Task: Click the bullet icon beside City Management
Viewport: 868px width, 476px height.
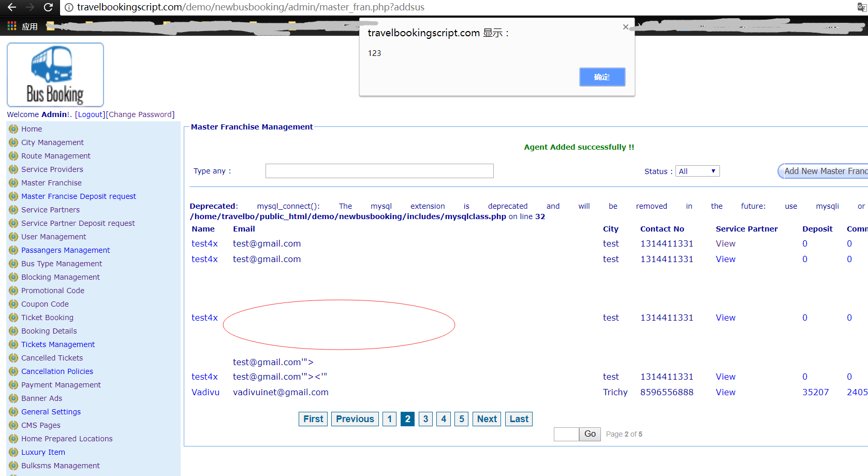Action: [13, 142]
